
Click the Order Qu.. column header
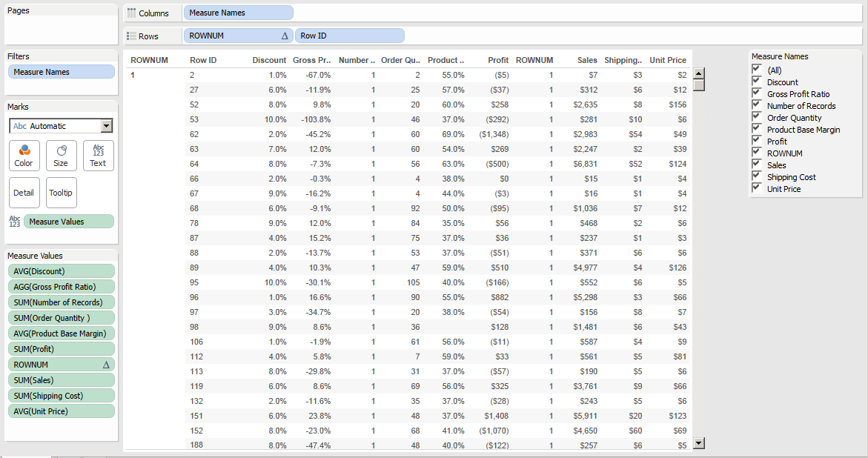400,60
